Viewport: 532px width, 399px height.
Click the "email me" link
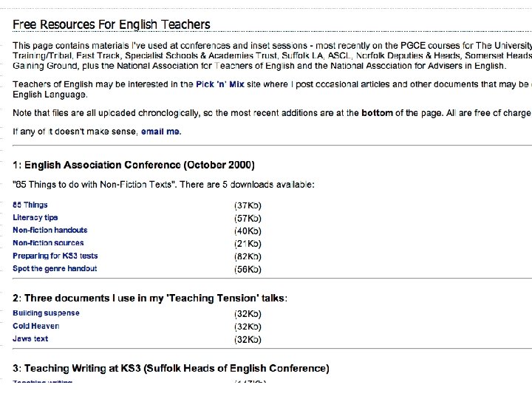click(161, 132)
